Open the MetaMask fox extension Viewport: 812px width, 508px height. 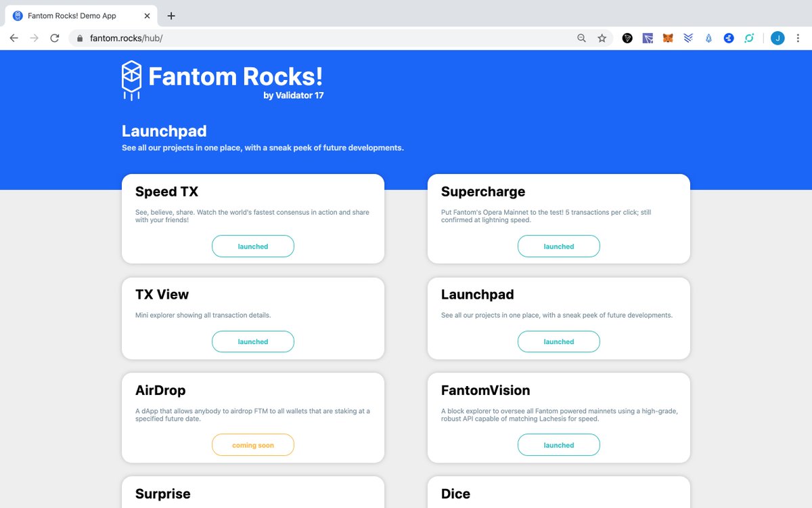point(668,39)
